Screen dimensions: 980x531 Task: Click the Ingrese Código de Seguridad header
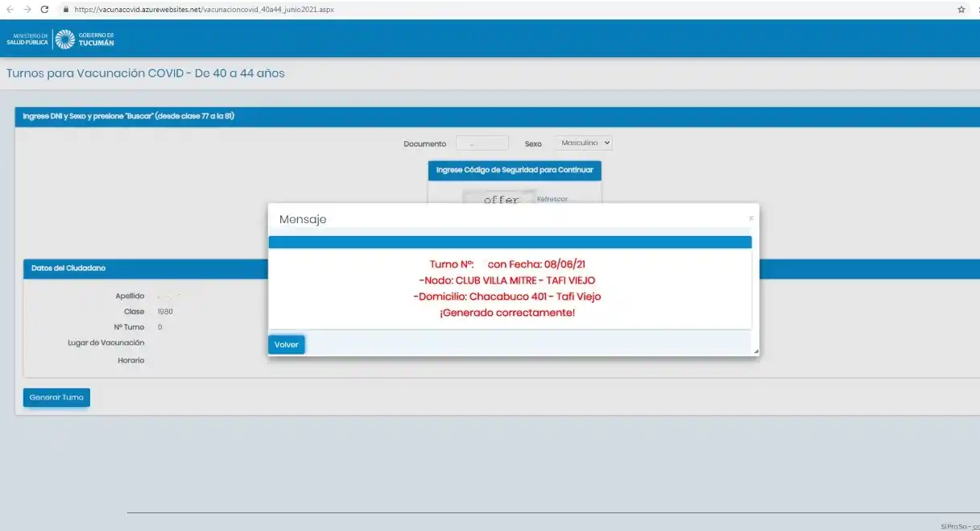515,170
